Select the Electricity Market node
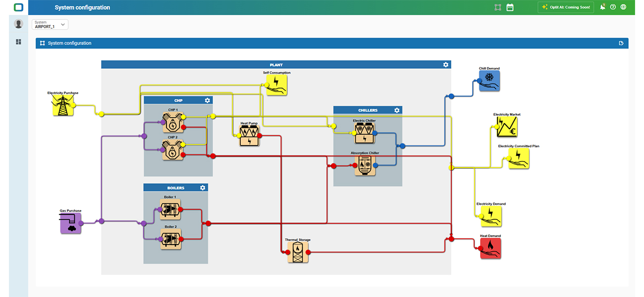This screenshot has width=644, height=297. 507,127
